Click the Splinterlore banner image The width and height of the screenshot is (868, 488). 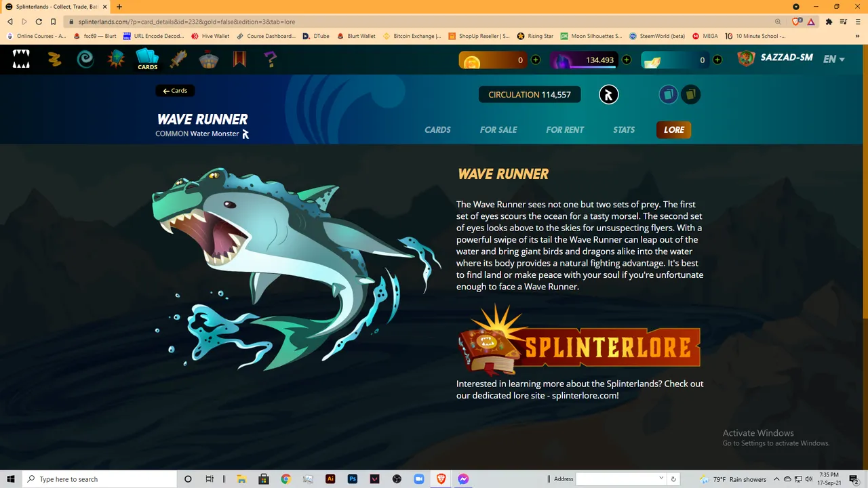click(x=579, y=340)
